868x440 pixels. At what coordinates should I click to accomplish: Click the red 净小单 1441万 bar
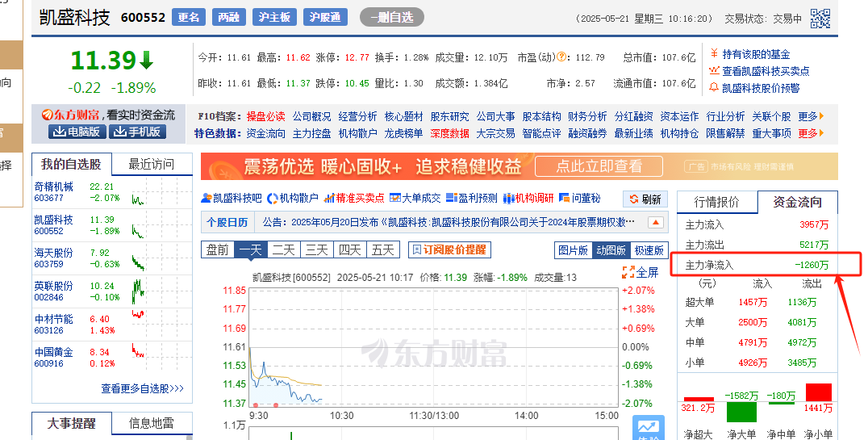(819, 392)
